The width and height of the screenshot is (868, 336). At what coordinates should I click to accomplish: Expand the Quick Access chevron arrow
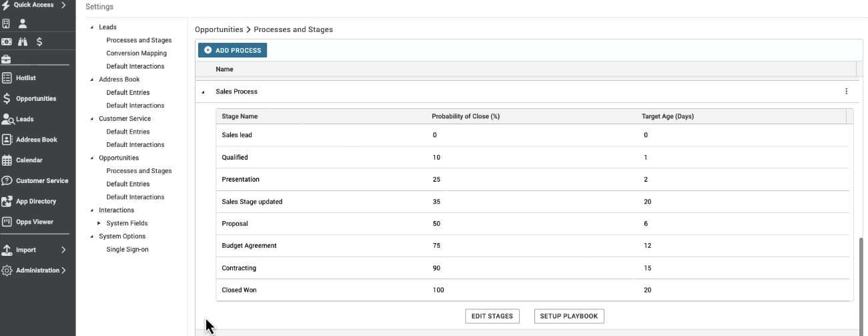click(x=63, y=5)
